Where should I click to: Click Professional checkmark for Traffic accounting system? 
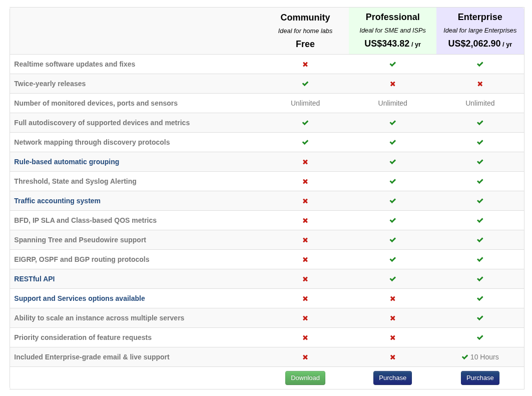(x=393, y=201)
